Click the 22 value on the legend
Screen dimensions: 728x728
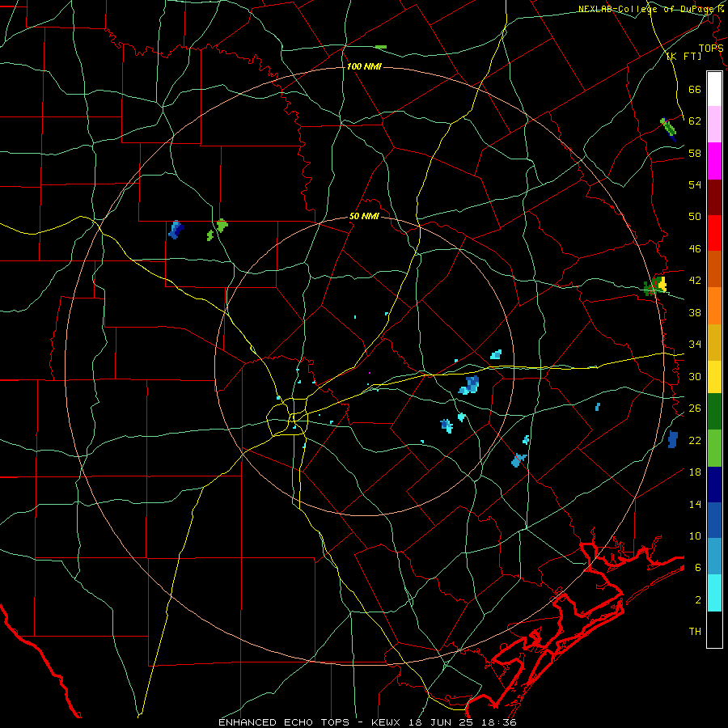click(x=695, y=440)
